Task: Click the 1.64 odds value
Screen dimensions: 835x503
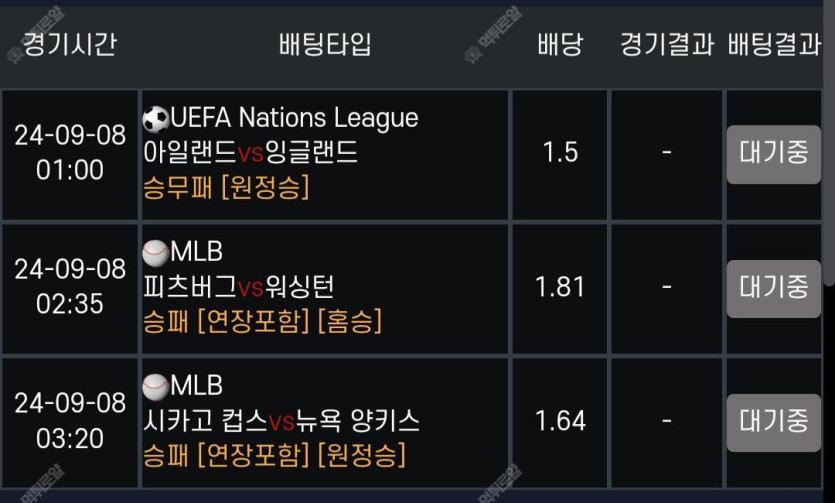Action: tap(560, 421)
